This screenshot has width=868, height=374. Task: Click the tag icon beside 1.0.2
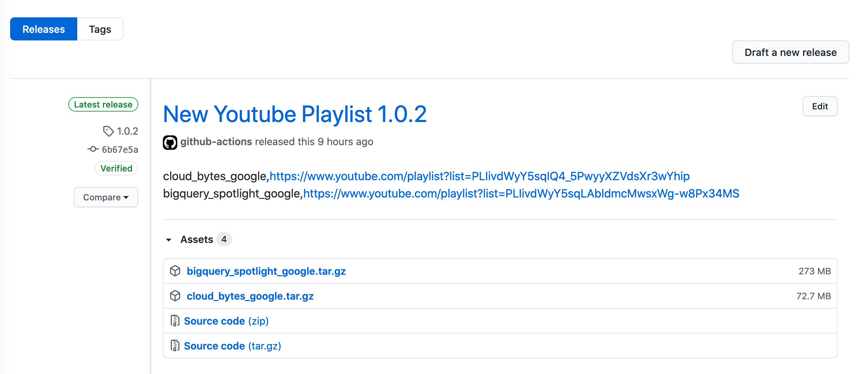tap(108, 131)
